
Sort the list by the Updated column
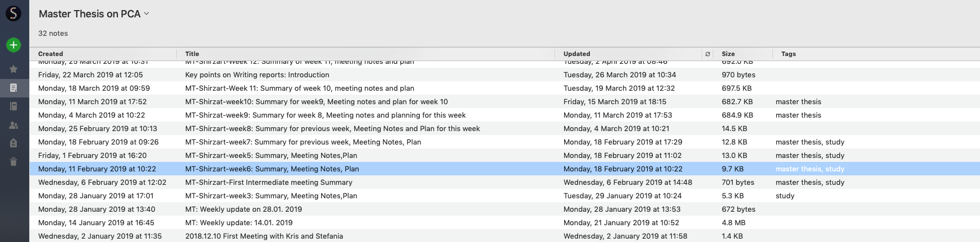(x=576, y=54)
